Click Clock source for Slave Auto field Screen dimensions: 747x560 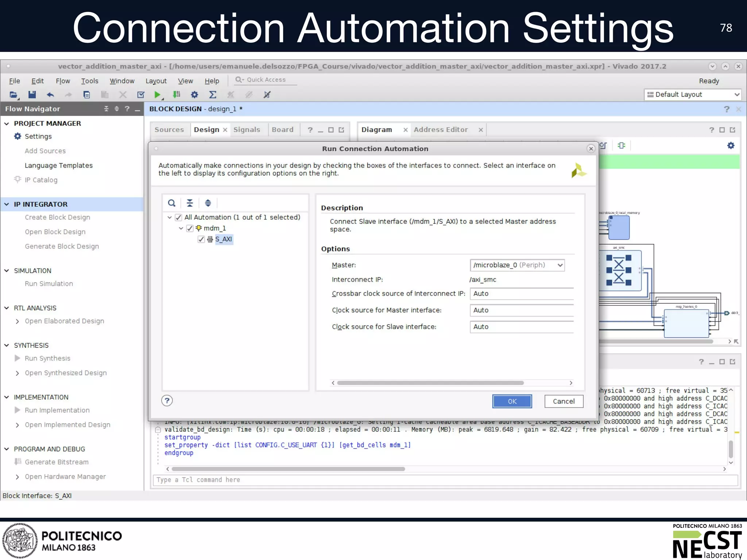[522, 327]
